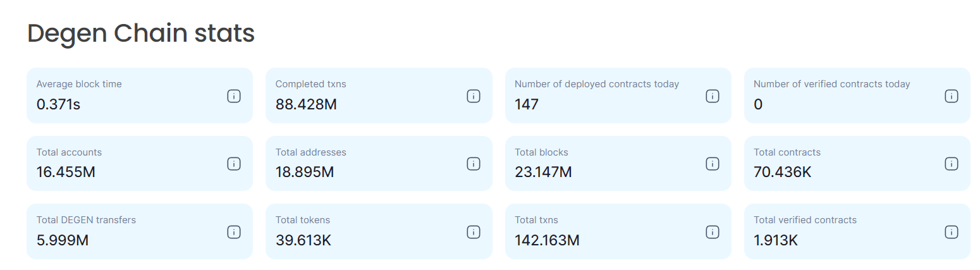View info tooltip for Total blocks

tap(713, 164)
